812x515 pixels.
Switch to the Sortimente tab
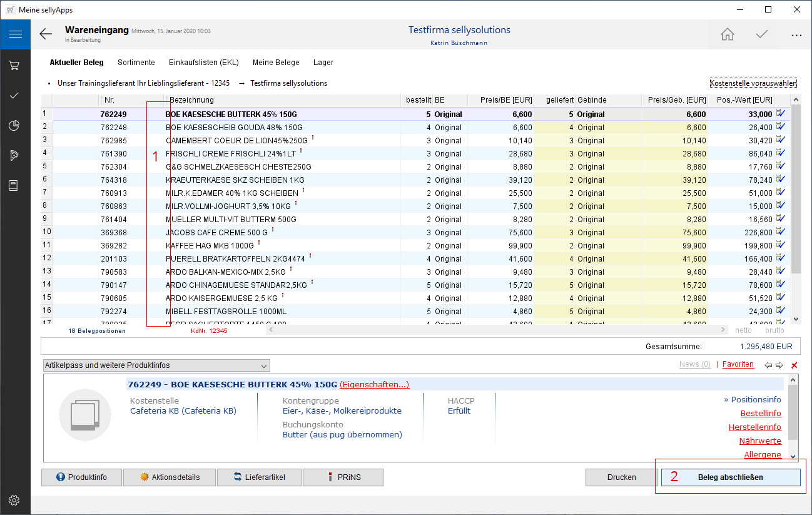(136, 63)
